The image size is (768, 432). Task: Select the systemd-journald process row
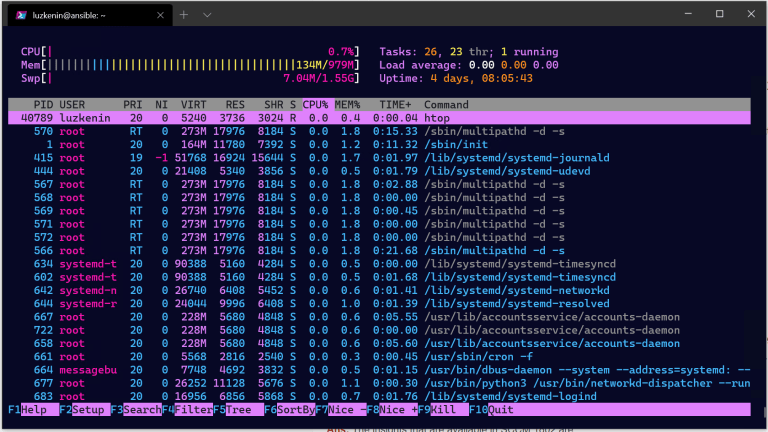point(379,158)
